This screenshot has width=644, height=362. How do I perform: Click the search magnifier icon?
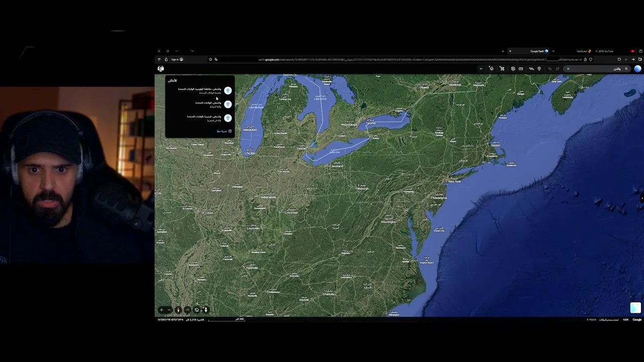pyautogui.click(x=626, y=69)
